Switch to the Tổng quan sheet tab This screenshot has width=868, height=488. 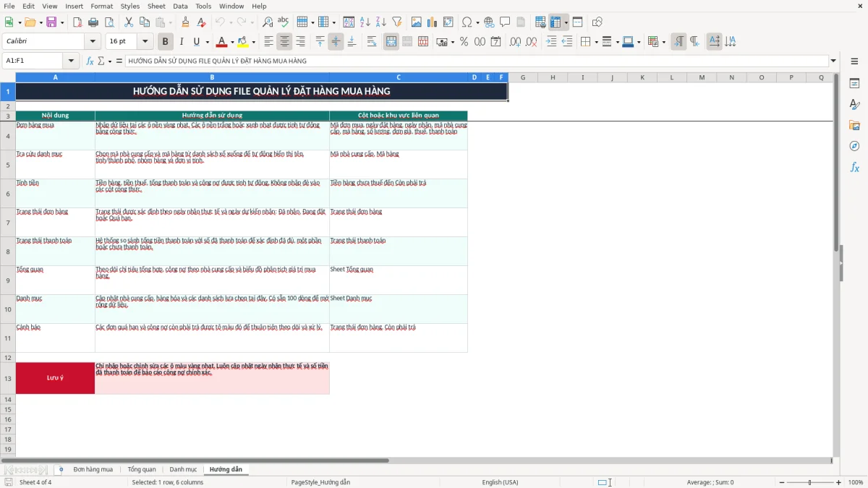(x=142, y=469)
